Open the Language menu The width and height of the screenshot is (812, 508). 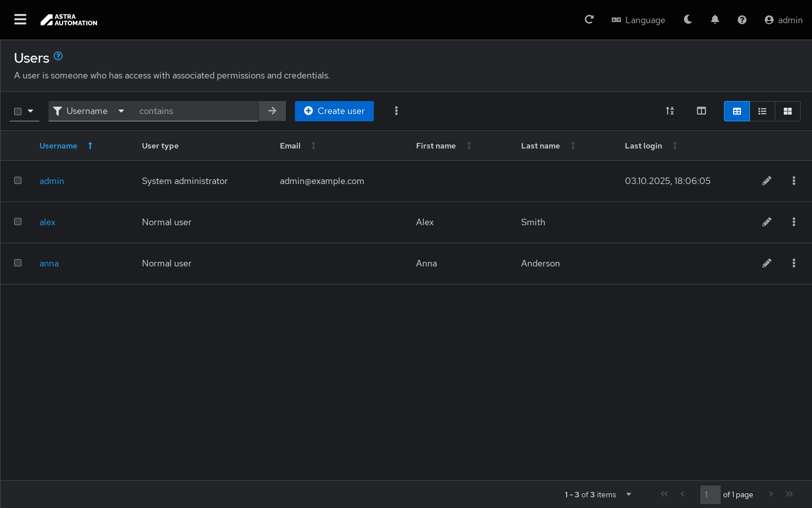638,20
